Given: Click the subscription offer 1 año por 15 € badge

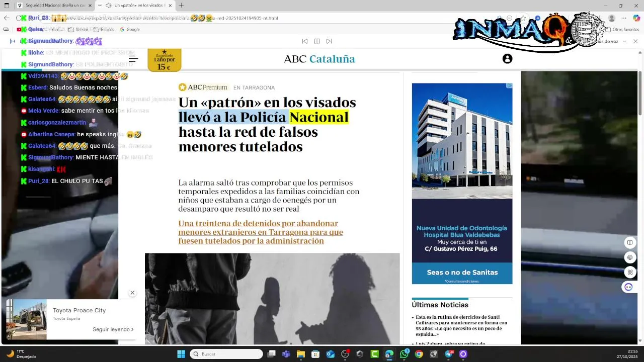Looking at the screenshot, I should (164, 60).
